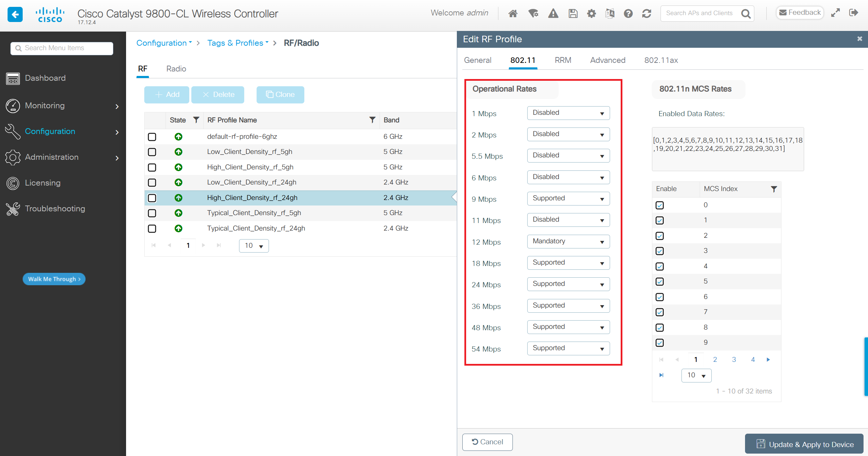Screen dimensions: 868x456
Task: Expand the Monitoring sidebar menu
Action: pos(63,106)
